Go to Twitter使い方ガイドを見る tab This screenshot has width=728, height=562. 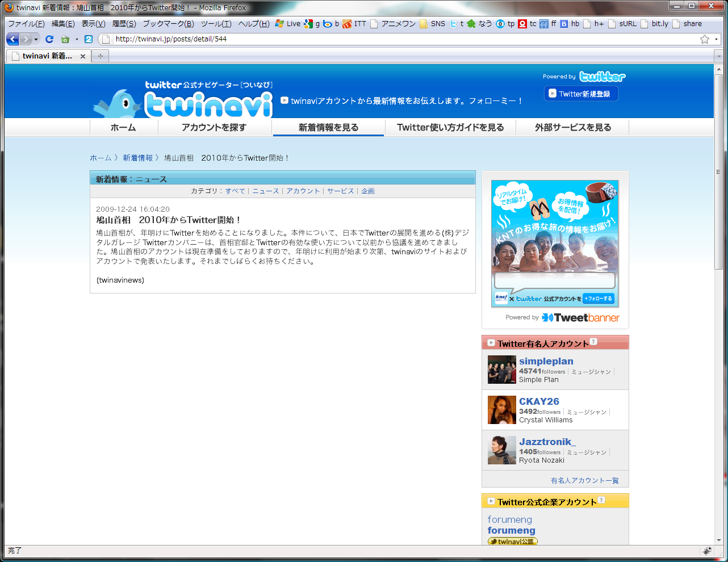coord(450,128)
